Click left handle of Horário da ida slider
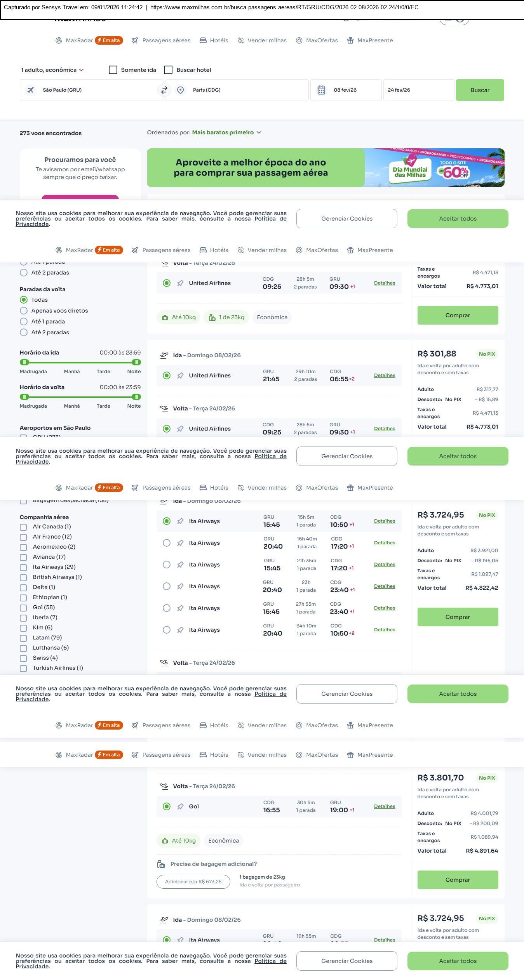 pos(24,362)
